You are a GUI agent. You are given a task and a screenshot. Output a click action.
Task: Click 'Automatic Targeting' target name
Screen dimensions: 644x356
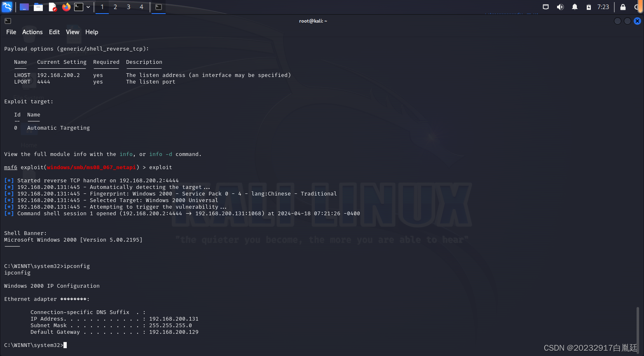point(59,128)
